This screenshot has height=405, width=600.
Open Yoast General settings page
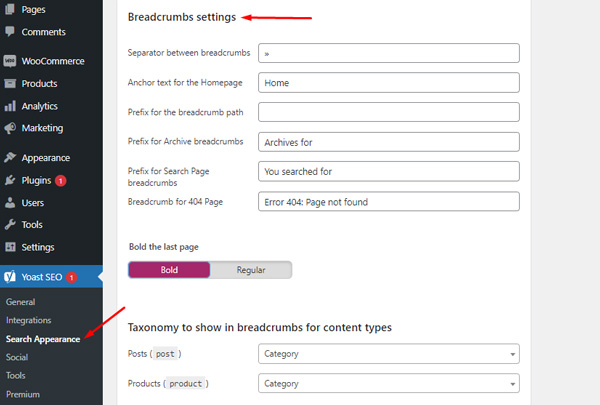click(20, 302)
